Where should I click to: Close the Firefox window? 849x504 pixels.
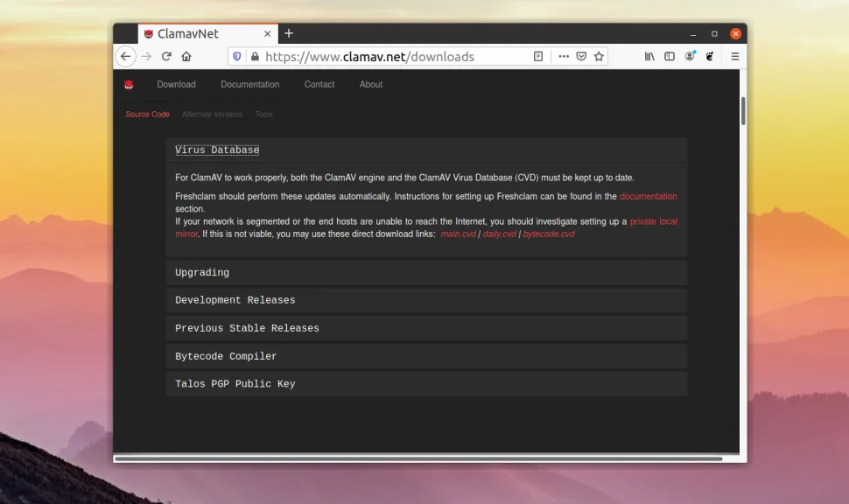click(x=735, y=33)
